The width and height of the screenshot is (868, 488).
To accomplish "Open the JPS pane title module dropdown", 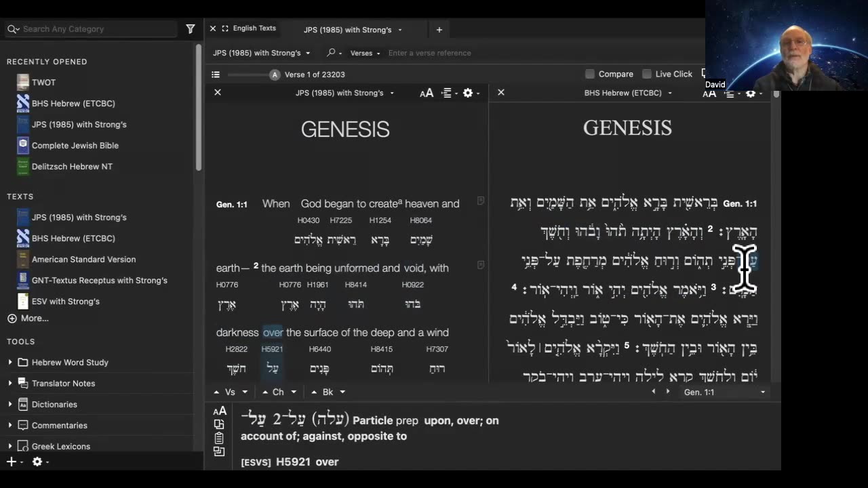I will (344, 93).
